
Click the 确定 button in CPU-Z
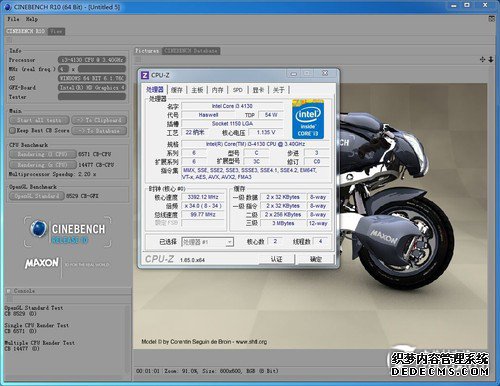click(x=316, y=259)
